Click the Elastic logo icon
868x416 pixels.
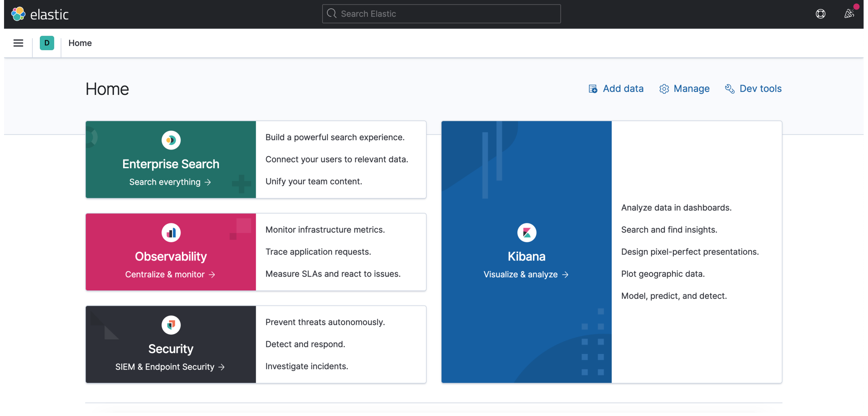18,14
